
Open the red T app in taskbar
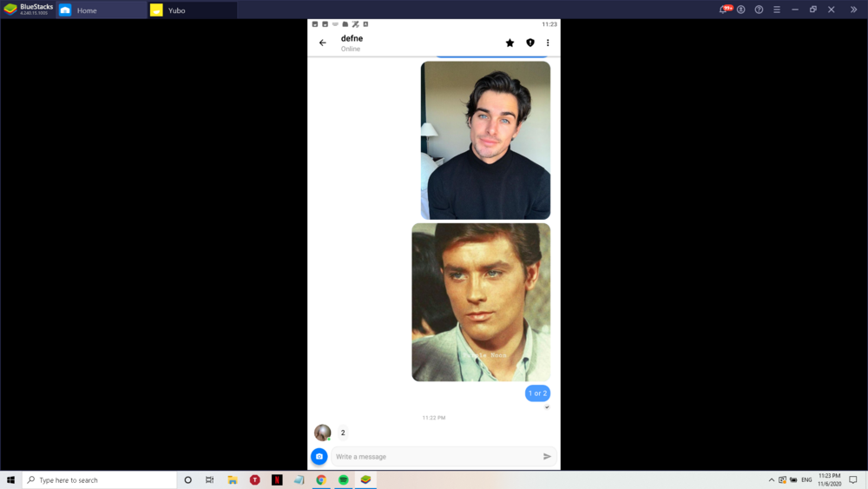254,480
